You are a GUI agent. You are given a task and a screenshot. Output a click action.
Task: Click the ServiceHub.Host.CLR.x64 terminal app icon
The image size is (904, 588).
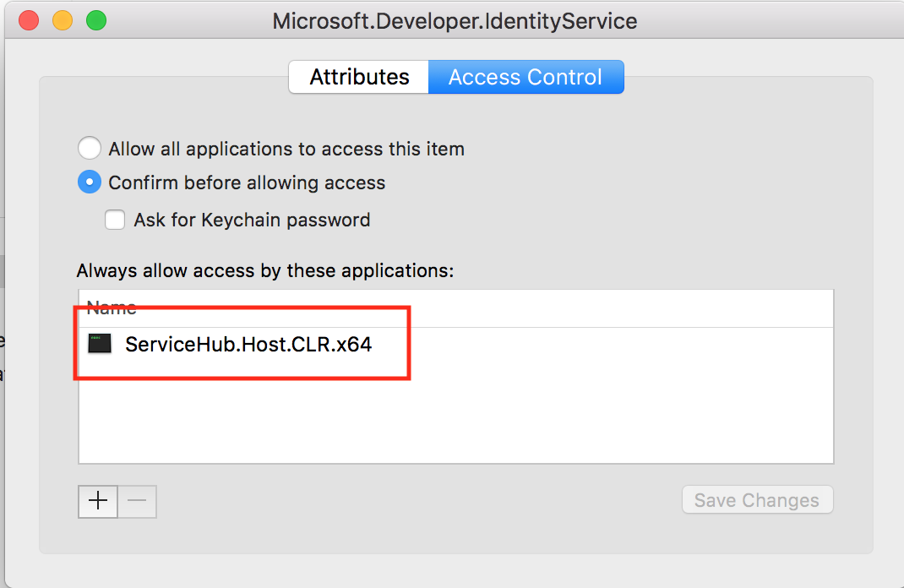pos(101,343)
